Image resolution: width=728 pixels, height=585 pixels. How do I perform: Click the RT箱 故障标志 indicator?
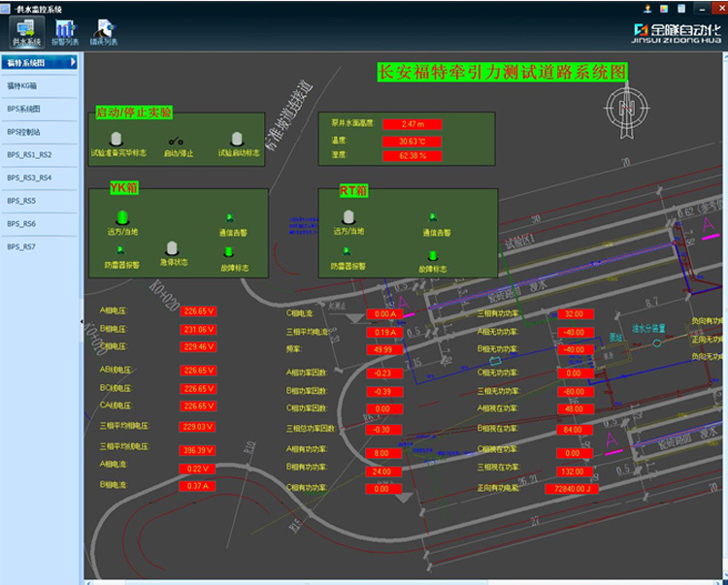433,255
